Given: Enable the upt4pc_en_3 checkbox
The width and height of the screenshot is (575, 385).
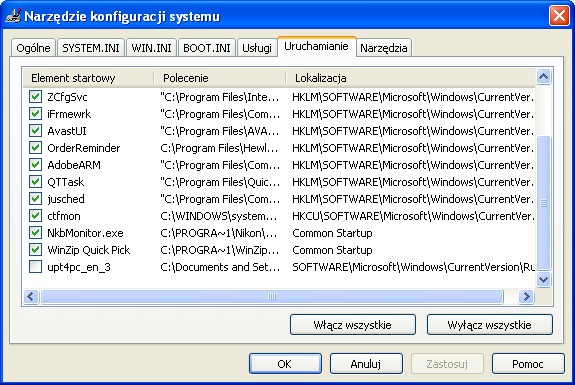Looking at the screenshot, I should tap(35, 267).
